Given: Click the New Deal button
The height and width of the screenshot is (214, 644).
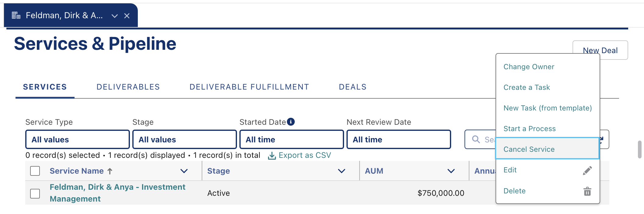Looking at the screenshot, I should click(x=600, y=50).
